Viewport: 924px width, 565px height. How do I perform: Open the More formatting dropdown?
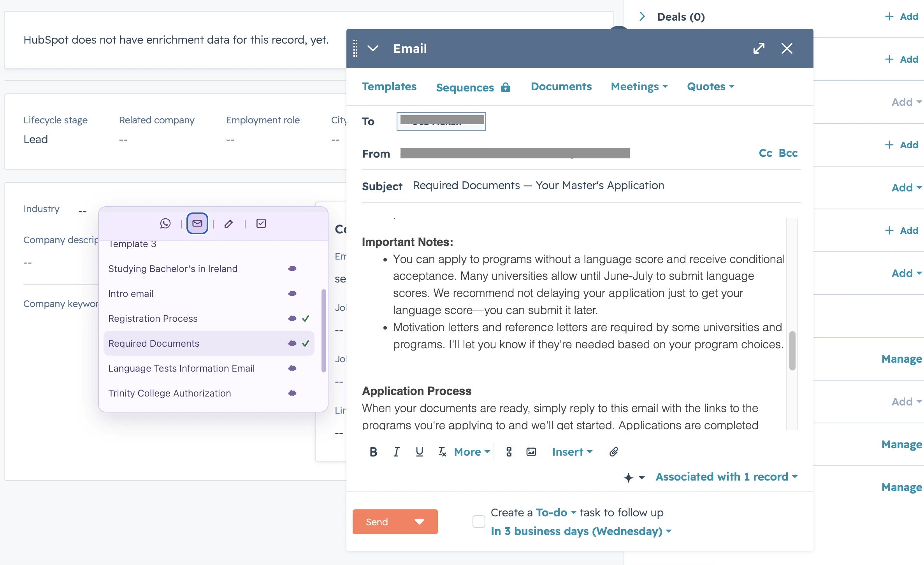(472, 452)
